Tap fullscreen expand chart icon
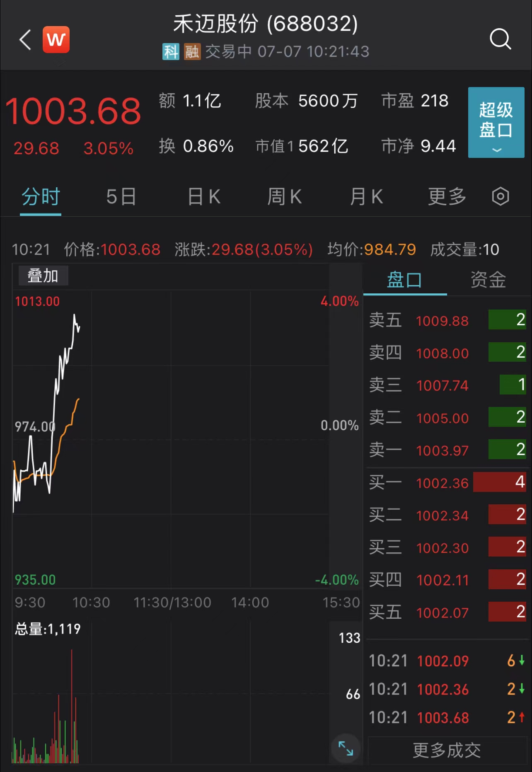The image size is (532, 772). click(x=346, y=748)
